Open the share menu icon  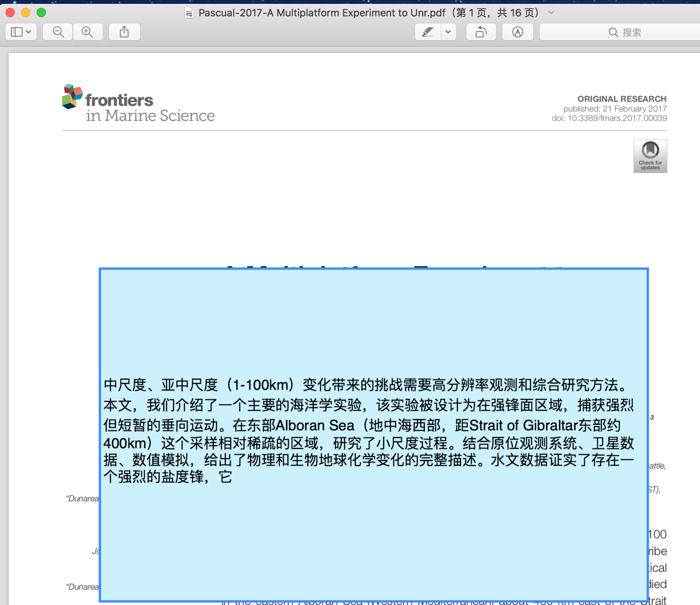click(x=124, y=32)
